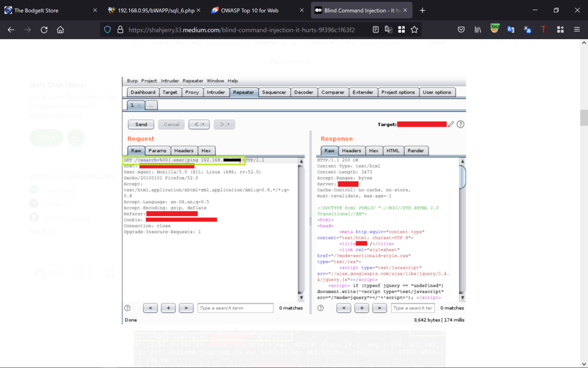Click the previous-match < button under Request

pos(150,308)
